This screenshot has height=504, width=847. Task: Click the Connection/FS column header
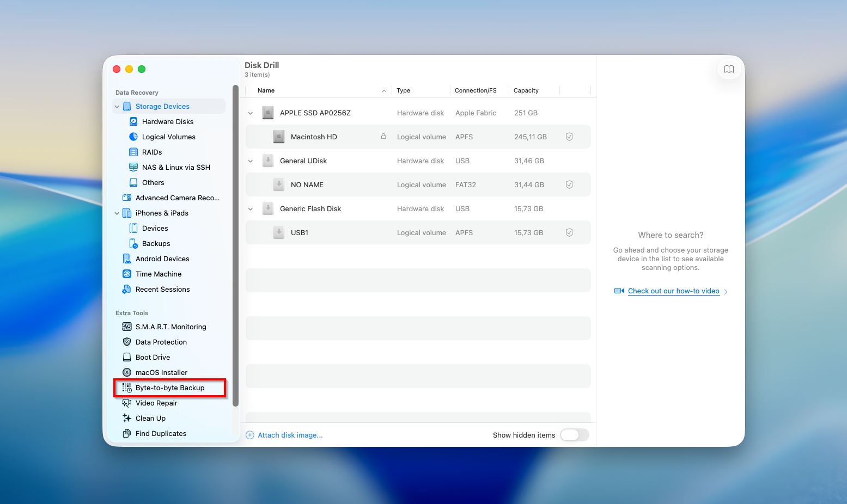[x=476, y=90]
